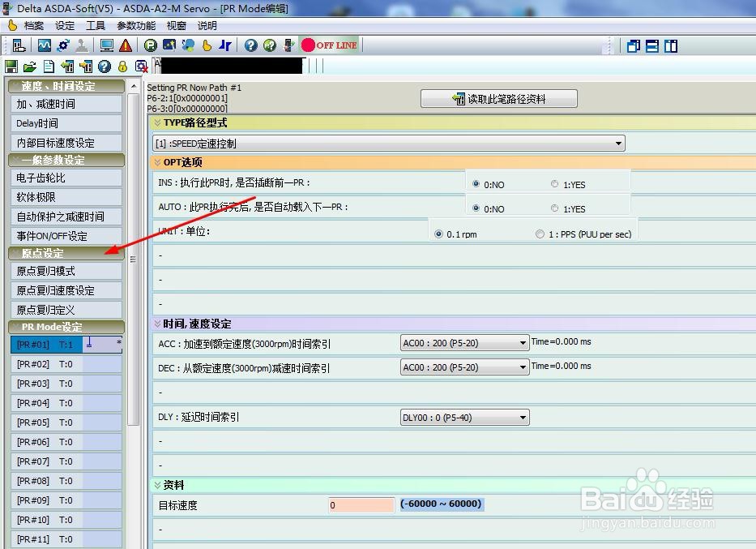Click the blue gear with arrows icon
The image size is (756, 549).
click(x=63, y=46)
